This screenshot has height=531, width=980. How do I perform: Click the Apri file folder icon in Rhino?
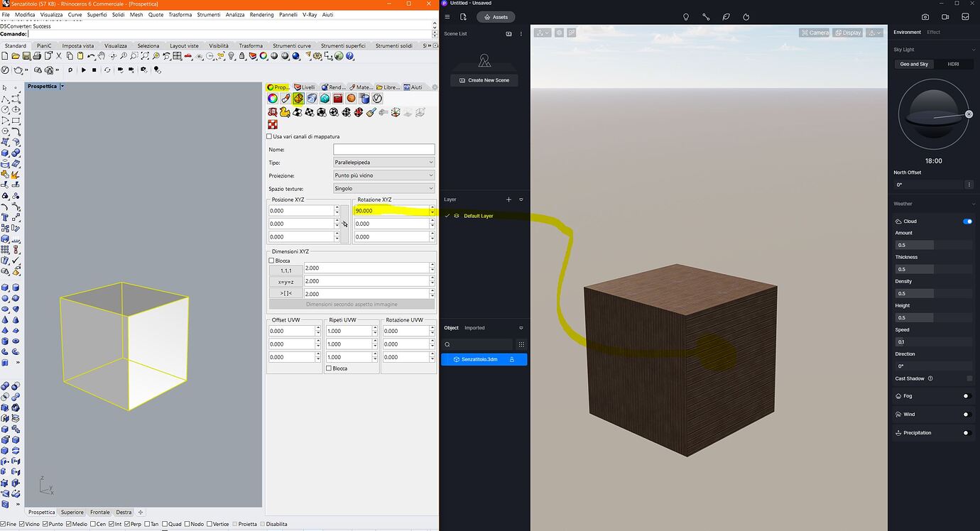coord(15,55)
